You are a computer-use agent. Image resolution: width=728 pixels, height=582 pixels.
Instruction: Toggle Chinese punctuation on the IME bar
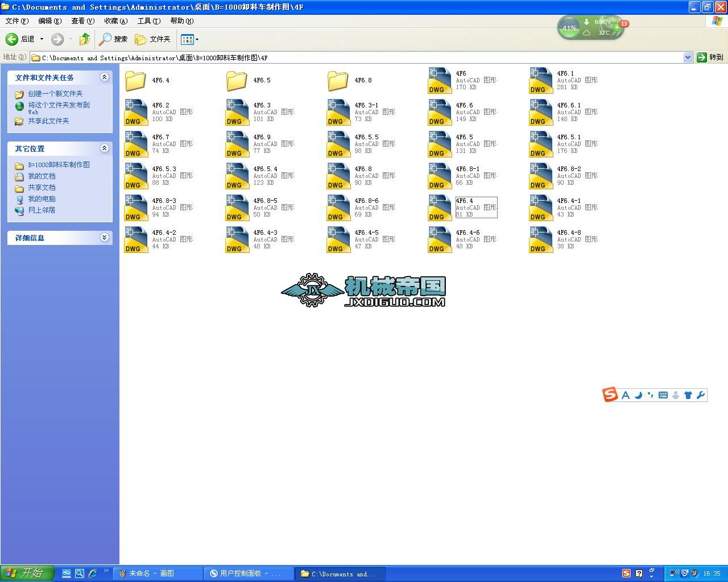[650, 395]
